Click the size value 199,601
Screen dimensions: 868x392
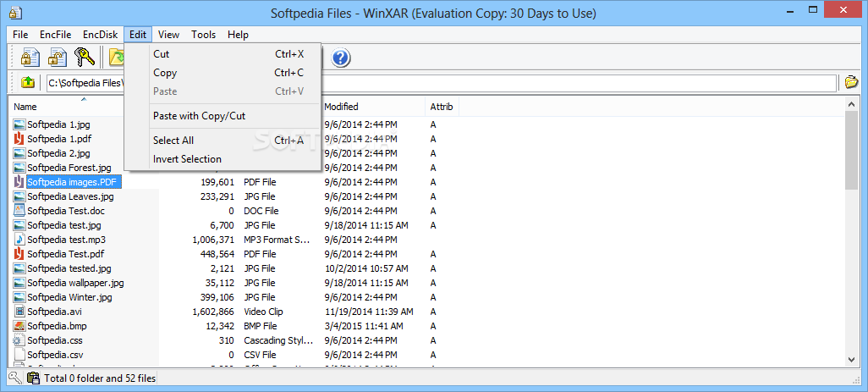(217, 182)
